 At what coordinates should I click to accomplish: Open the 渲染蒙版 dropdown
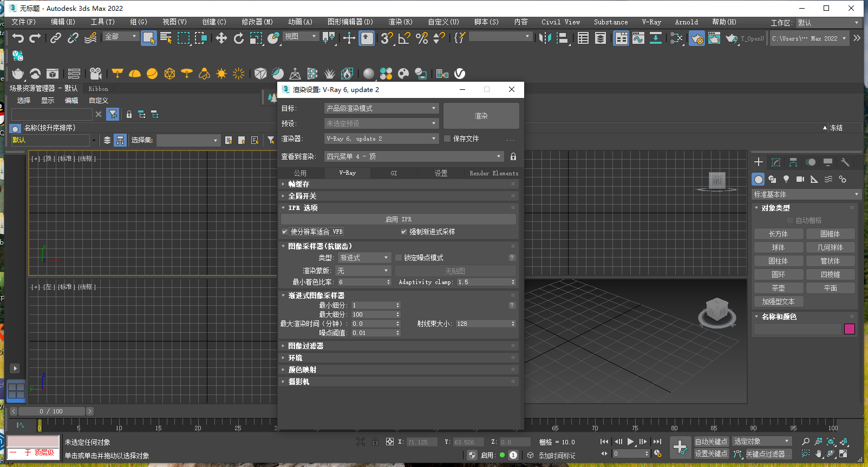363,271
